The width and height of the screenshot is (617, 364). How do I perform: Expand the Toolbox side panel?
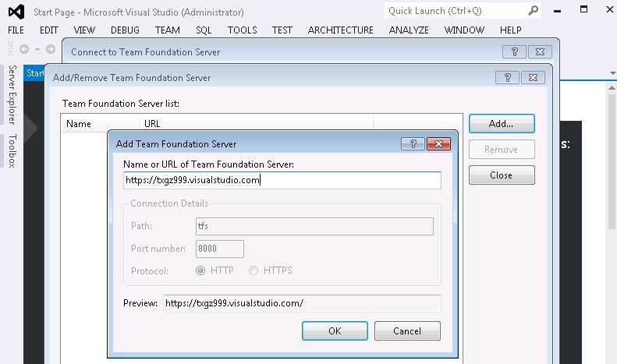pos(12,150)
